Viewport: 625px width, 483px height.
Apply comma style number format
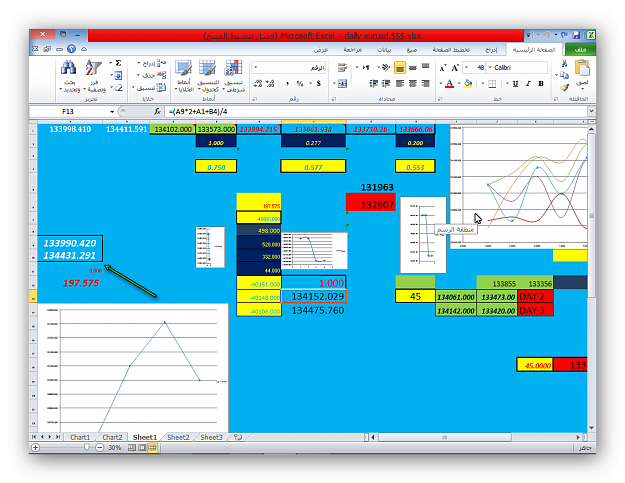click(x=287, y=84)
